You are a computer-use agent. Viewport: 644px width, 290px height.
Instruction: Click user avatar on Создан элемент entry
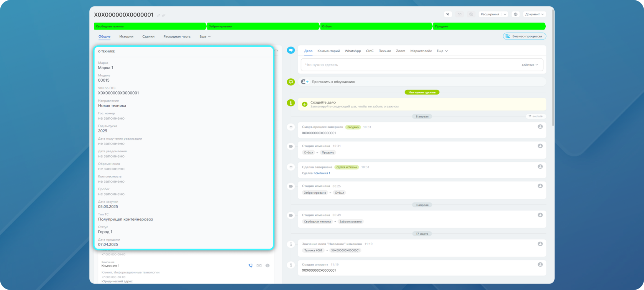[540, 264]
